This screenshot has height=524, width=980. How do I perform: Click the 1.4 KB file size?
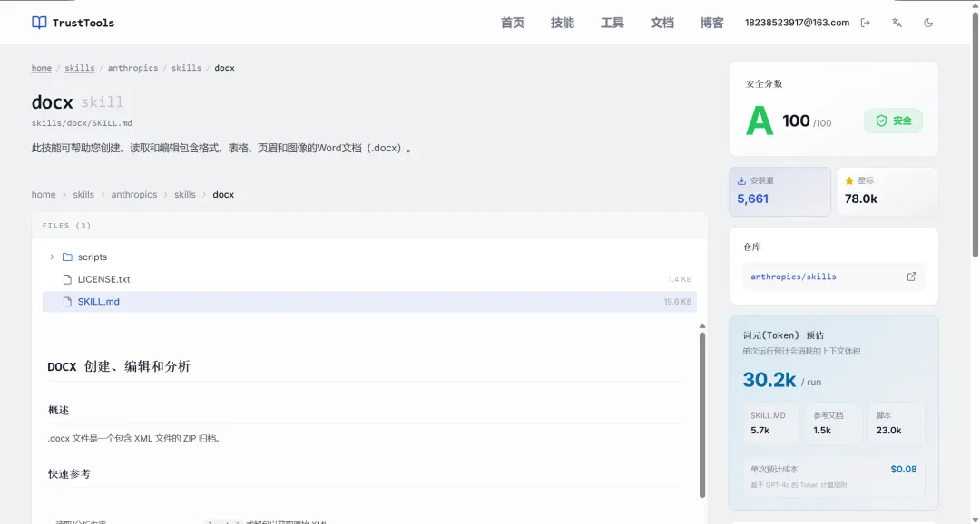tap(680, 279)
